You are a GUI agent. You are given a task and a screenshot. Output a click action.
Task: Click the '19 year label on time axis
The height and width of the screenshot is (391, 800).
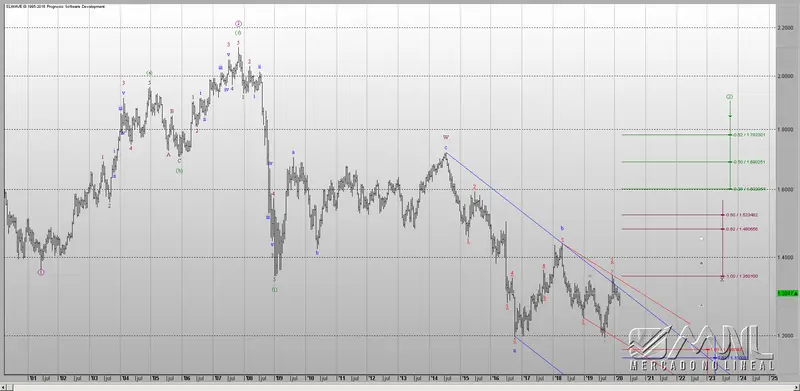tap(588, 379)
